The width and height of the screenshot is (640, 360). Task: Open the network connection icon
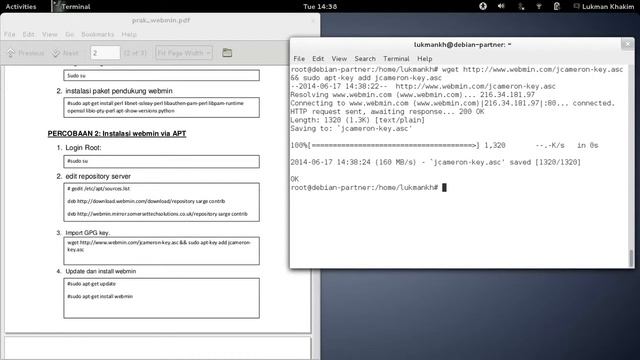tap(539, 6)
